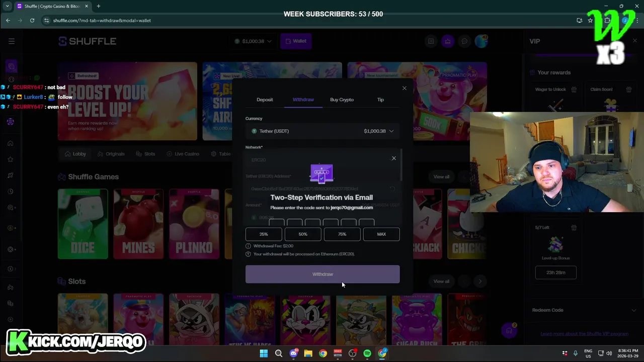Close the wallet modal dialog
Screen dimensions: 644x362
tap(404, 88)
